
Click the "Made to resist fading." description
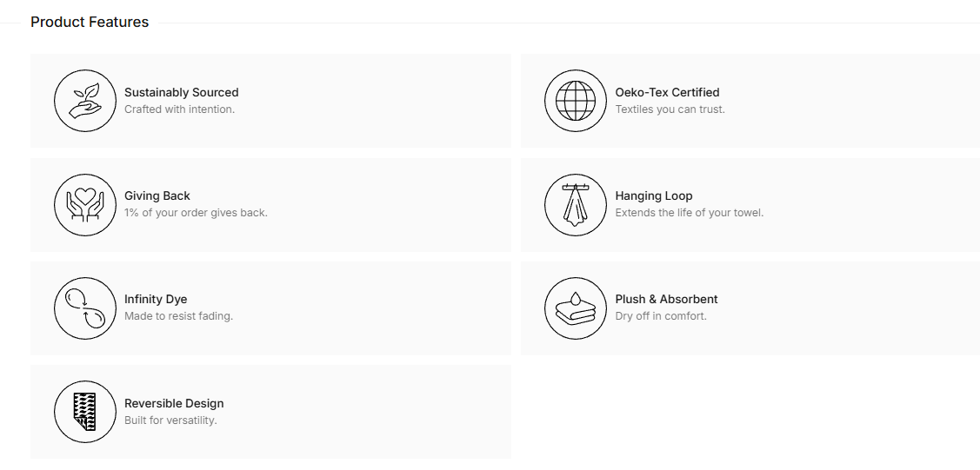(179, 316)
